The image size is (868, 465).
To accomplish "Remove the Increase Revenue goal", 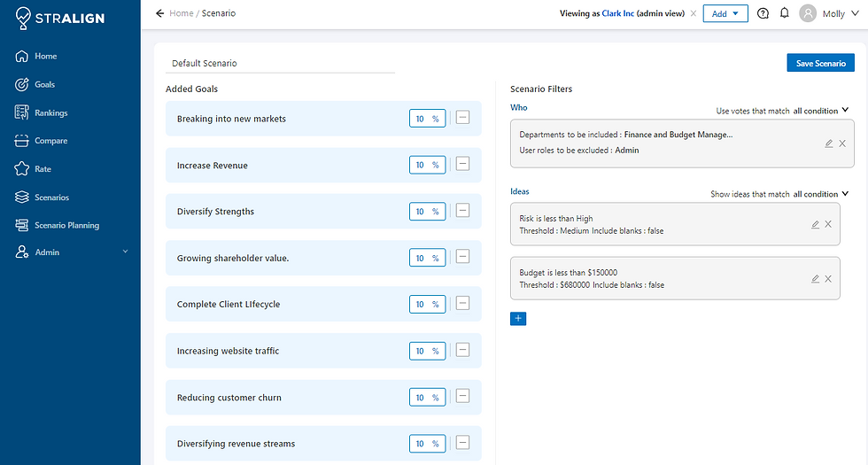I will (x=462, y=165).
